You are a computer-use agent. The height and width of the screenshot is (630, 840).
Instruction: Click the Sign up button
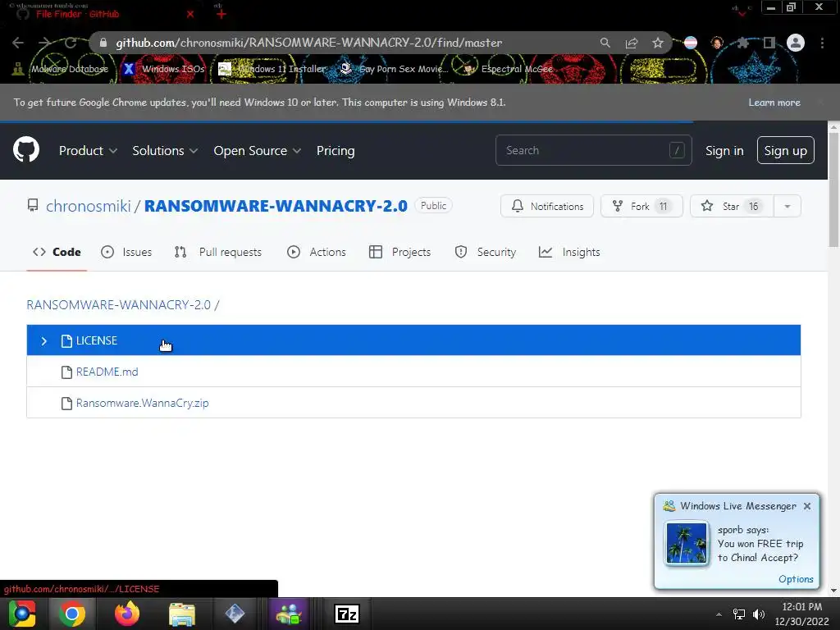tap(785, 150)
